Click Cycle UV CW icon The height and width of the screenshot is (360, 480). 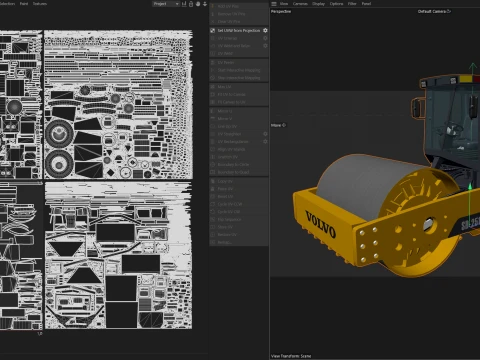[213, 212]
